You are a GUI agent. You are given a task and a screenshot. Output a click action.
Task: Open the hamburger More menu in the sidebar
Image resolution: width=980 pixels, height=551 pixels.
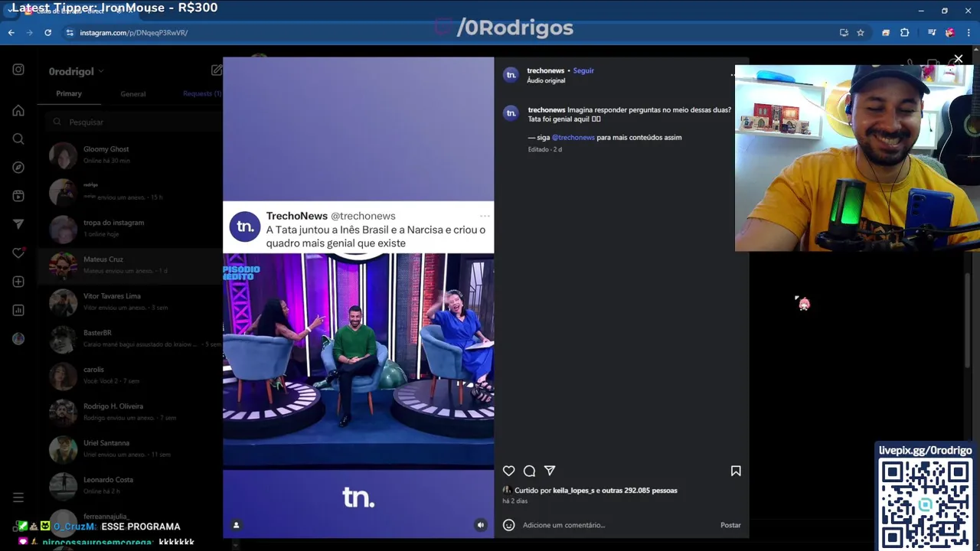[x=18, y=497]
